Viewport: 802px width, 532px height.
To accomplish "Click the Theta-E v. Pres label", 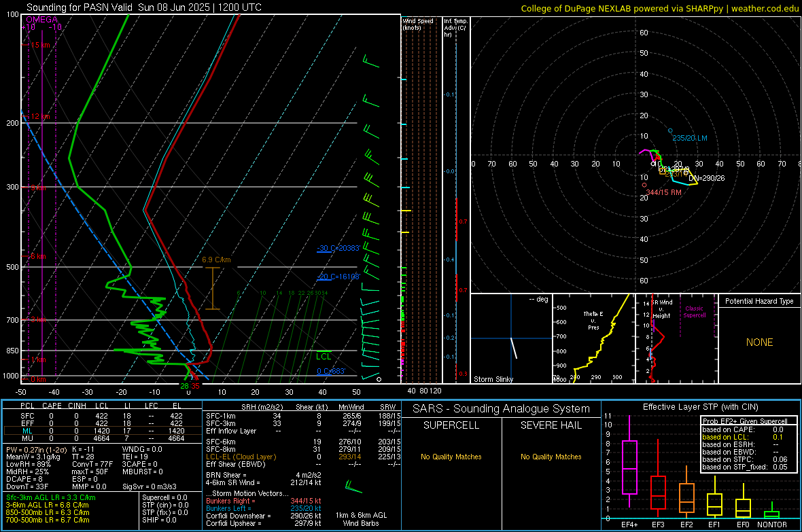I will (593, 320).
